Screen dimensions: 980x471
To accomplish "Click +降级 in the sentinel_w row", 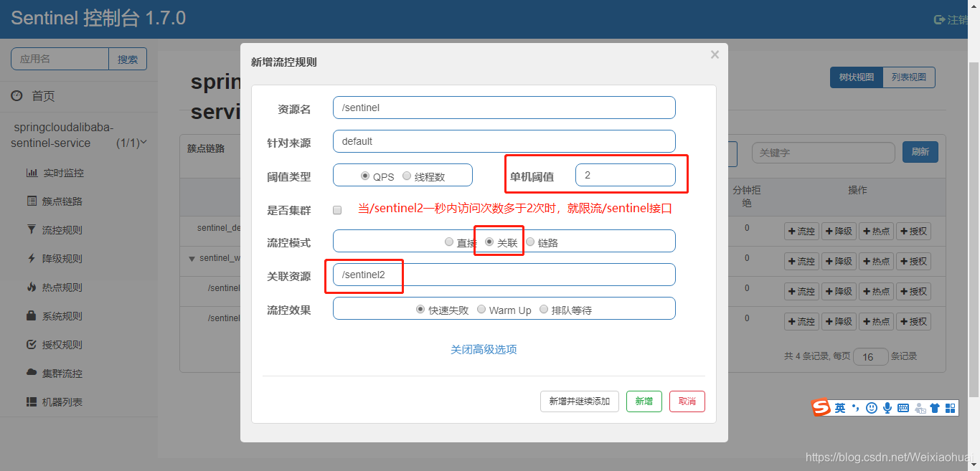I will pyautogui.click(x=839, y=261).
